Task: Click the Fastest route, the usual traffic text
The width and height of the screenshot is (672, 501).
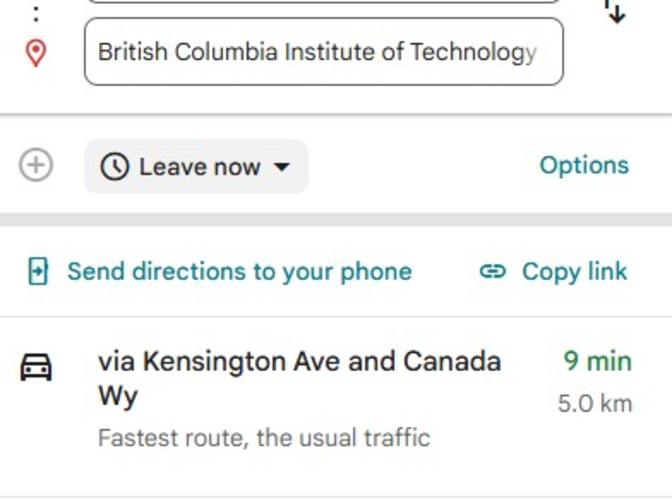Action: 264,437
